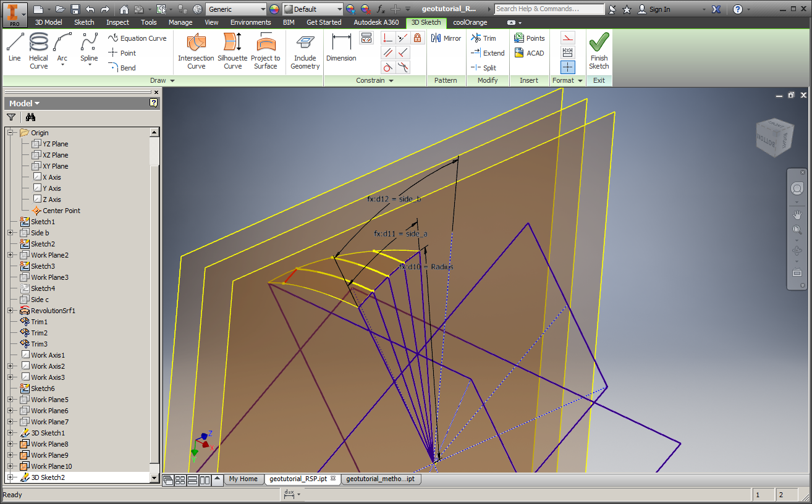Switch to the 3D Model ribbon tab
This screenshot has width=812, height=504.
[x=48, y=22]
